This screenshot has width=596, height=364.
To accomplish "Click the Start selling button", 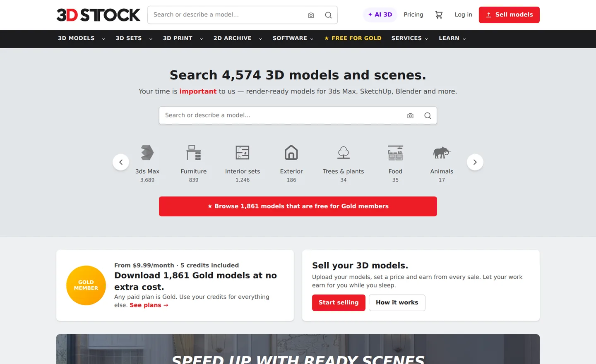I will pos(339,303).
